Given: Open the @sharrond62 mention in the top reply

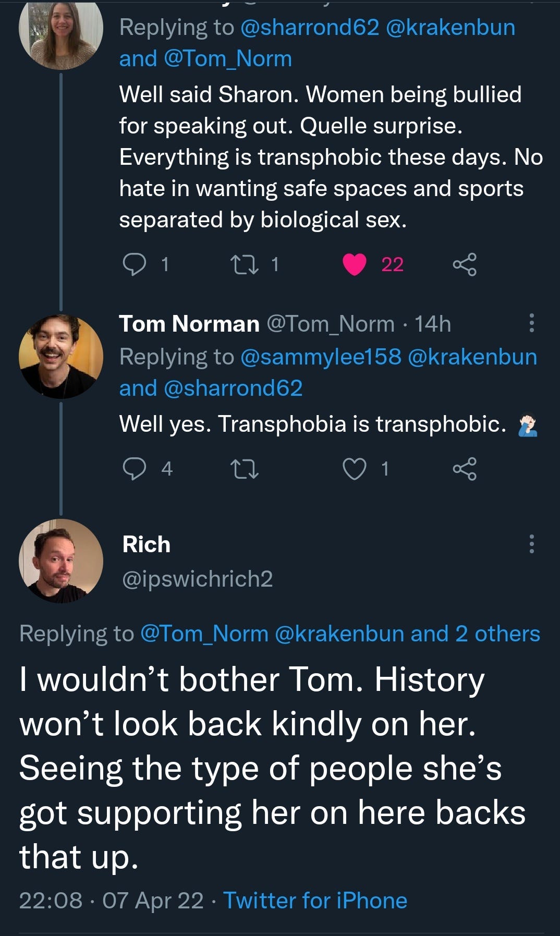Looking at the screenshot, I should coord(309,27).
